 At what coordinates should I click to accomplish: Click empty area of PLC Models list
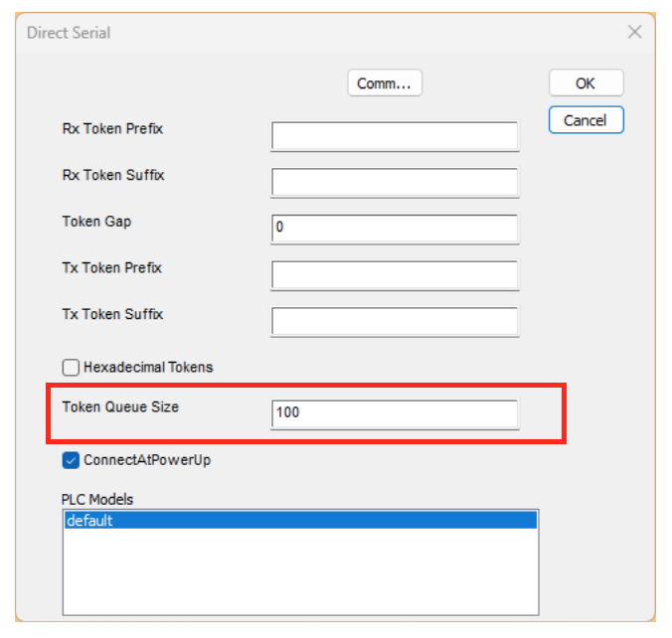[298, 576]
